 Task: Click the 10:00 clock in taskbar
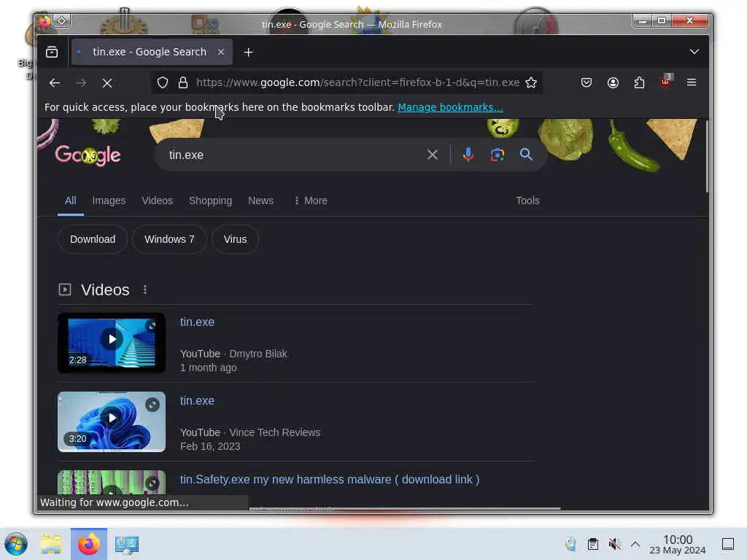tap(678, 544)
